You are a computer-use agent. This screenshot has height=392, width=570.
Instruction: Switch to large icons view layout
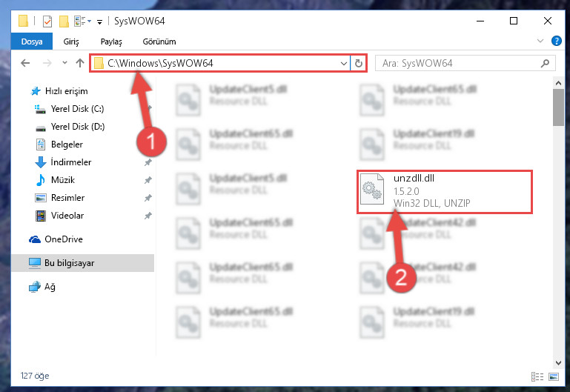(554, 376)
